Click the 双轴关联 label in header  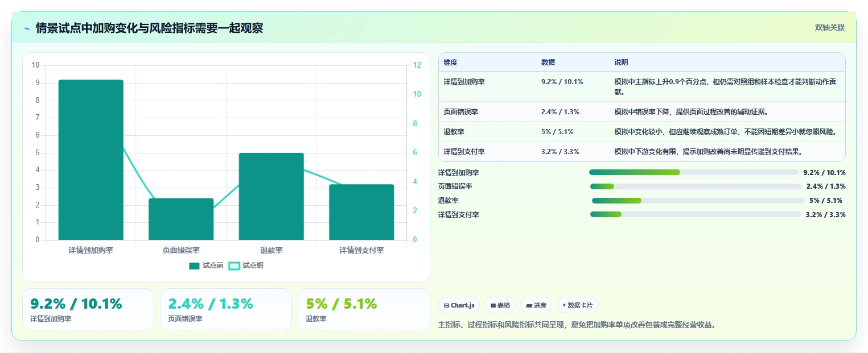click(x=829, y=28)
